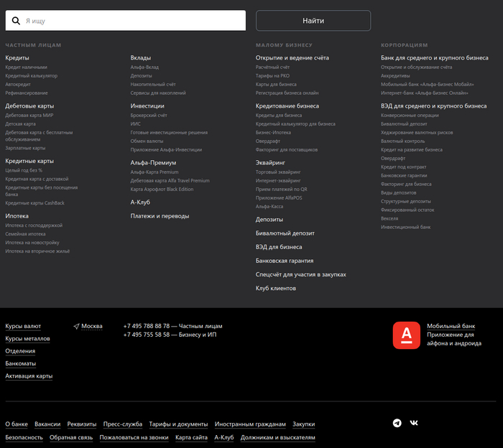
Task: Open Ипотека на новостройку link
Action: tap(32, 243)
